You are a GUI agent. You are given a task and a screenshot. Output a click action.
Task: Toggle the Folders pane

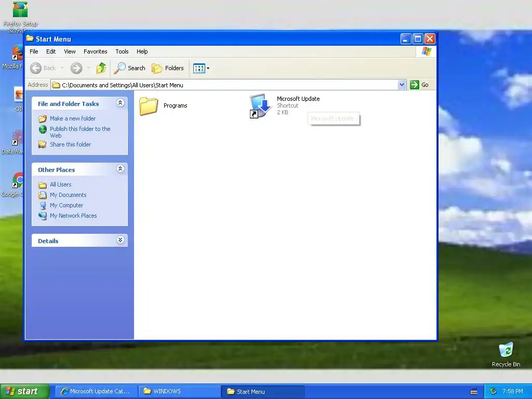coord(168,68)
